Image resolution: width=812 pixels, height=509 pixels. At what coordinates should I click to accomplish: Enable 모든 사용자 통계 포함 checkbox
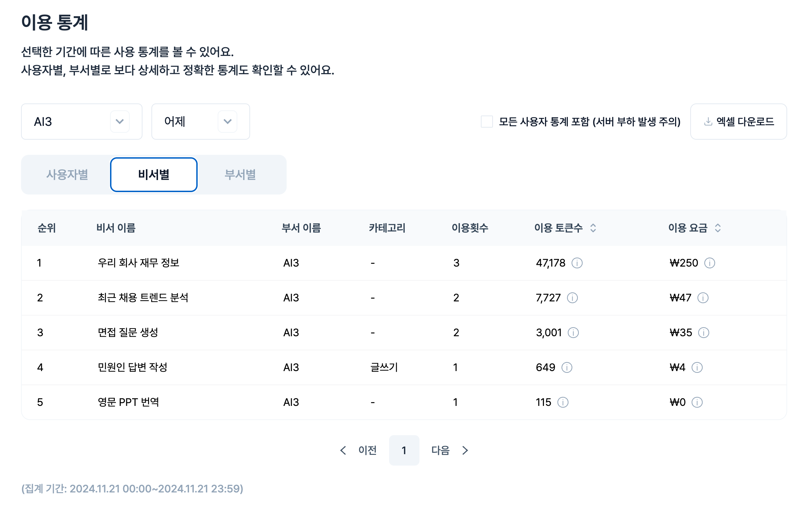click(x=486, y=122)
